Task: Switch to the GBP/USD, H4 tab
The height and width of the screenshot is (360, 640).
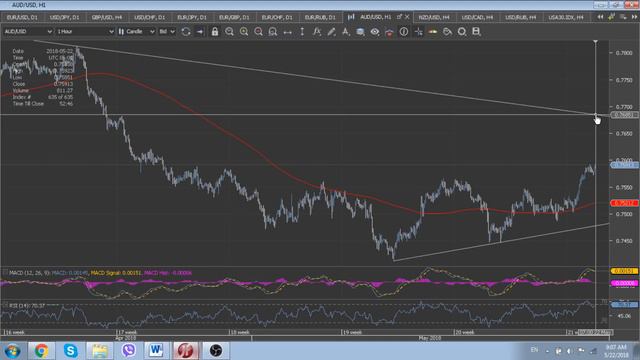Action: point(107,17)
